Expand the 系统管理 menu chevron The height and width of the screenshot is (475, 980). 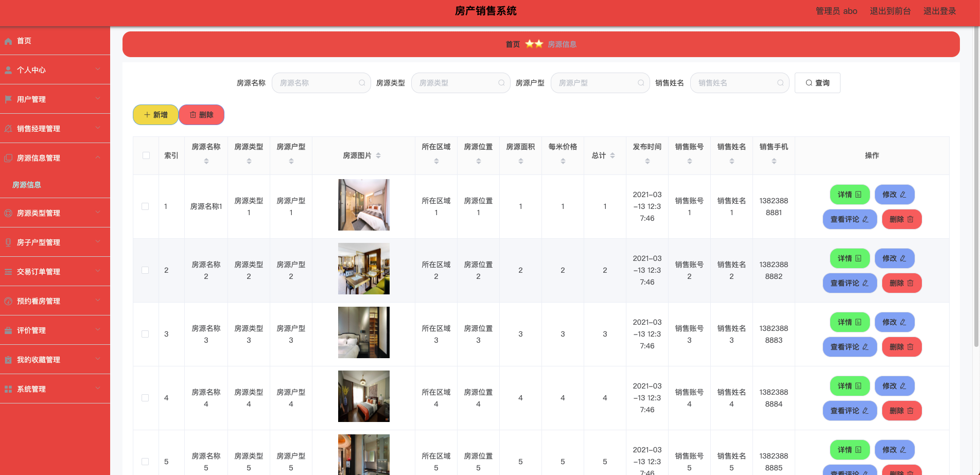pyautogui.click(x=98, y=388)
